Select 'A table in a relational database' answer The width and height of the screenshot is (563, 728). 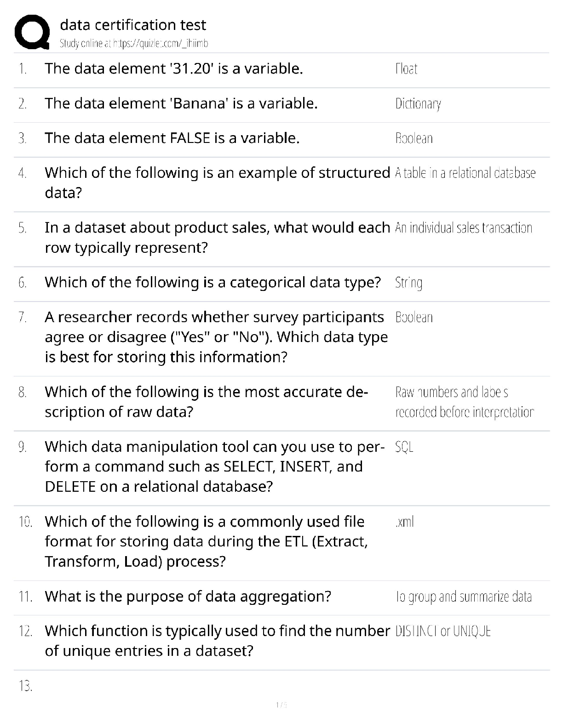[x=465, y=173]
